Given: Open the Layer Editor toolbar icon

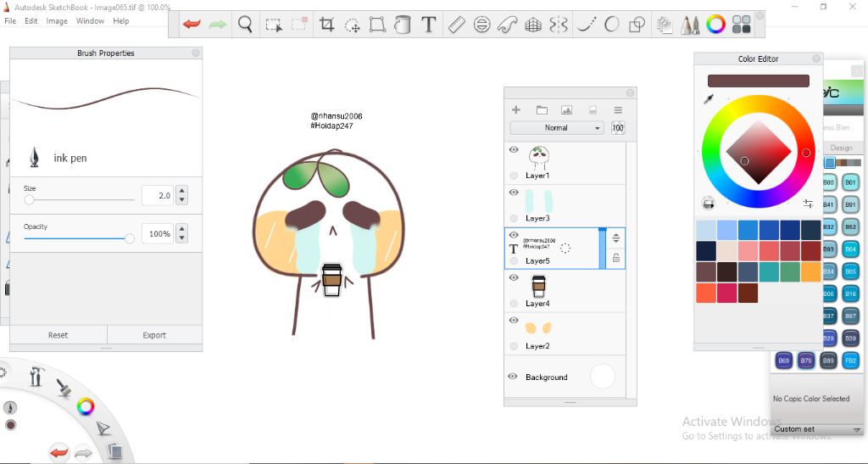Looking at the screenshot, I should (664, 25).
